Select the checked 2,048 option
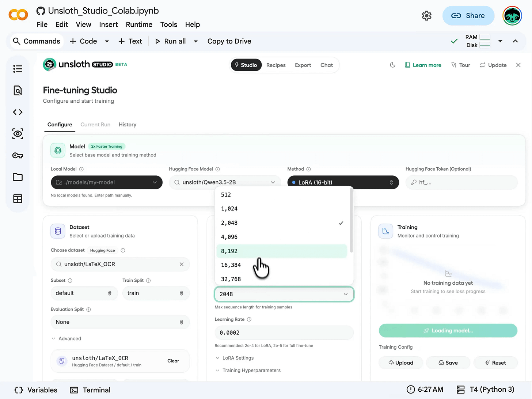 coord(282,223)
